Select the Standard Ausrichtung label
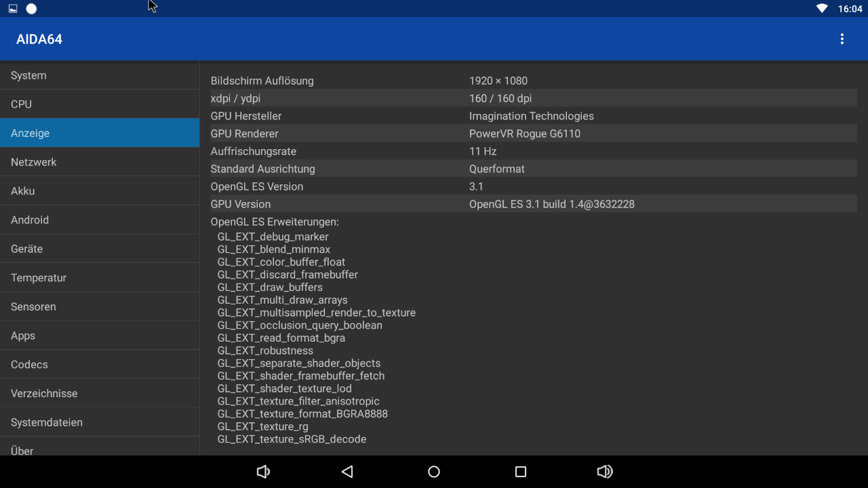This screenshot has width=868, height=488. tap(262, 169)
